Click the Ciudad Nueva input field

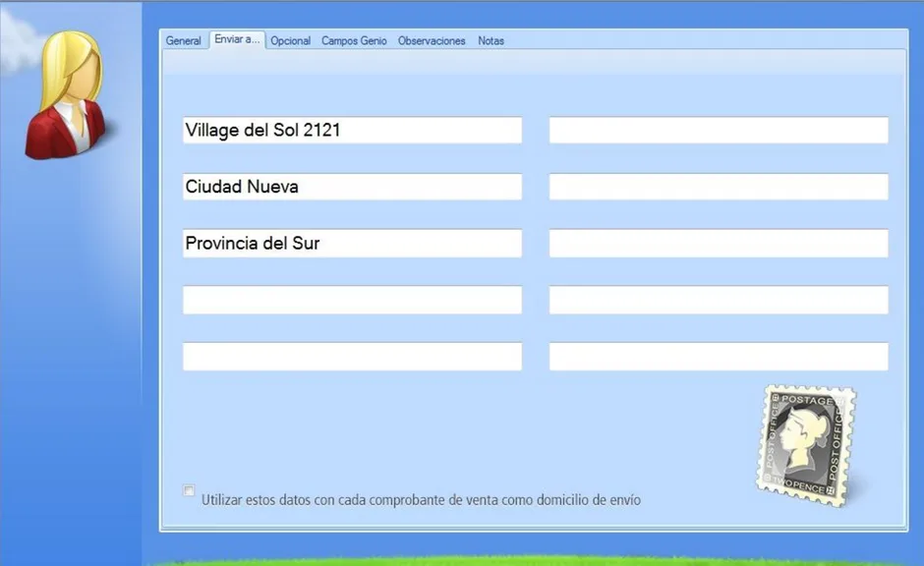coord(352,187)
